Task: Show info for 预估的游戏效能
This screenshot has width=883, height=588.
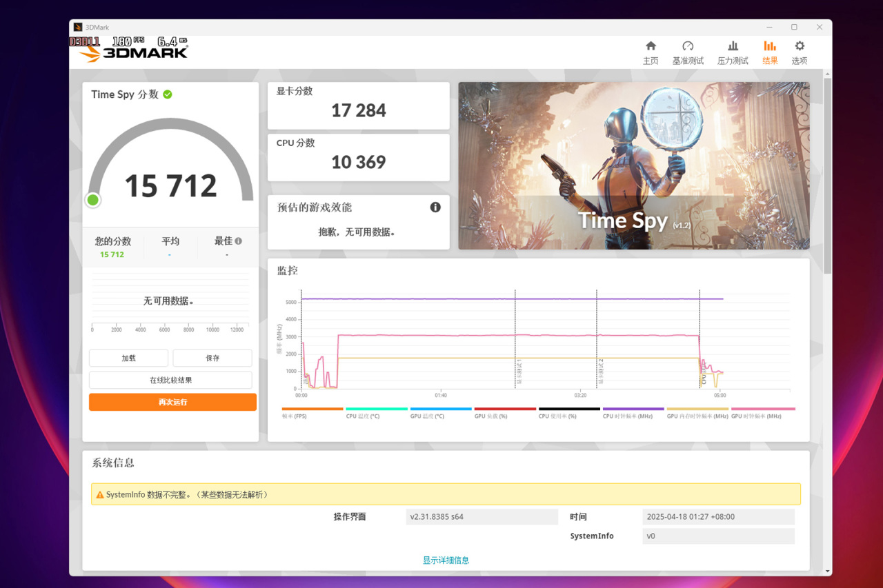Action: coord(435,207)
